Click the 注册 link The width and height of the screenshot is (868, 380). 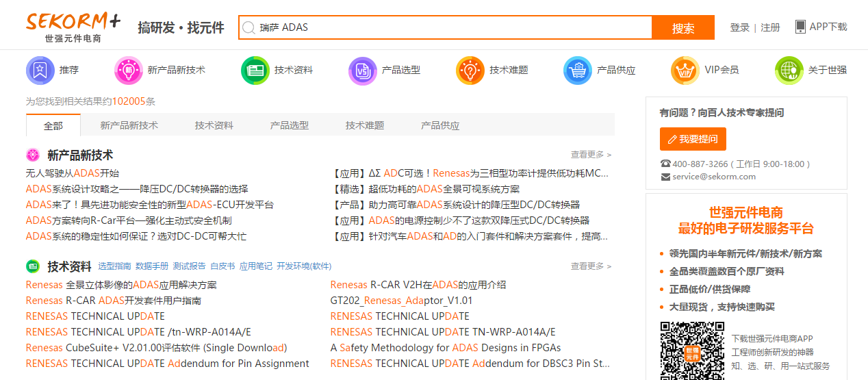(770, 27)
